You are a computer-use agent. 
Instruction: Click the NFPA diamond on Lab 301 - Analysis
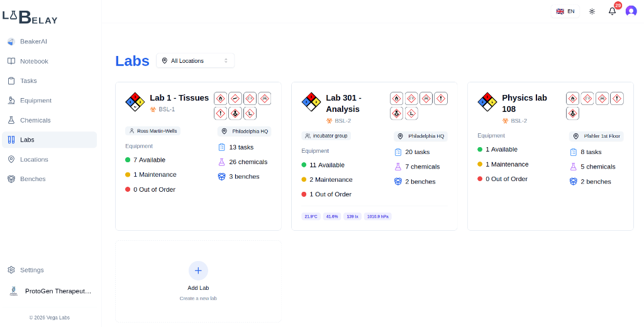[311, 102]
